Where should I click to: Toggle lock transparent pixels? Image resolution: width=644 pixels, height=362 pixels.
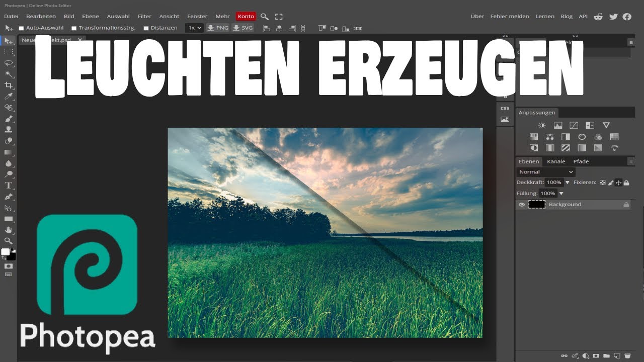click(x=602, y=183)
